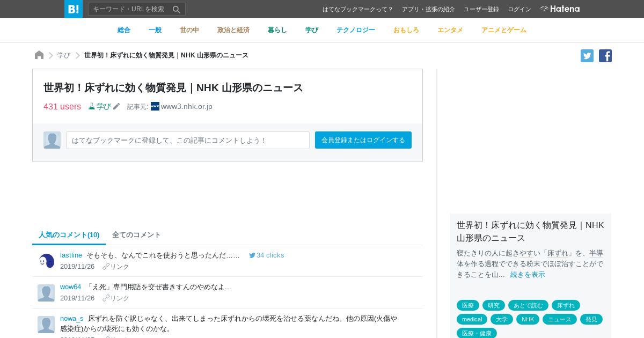Click 学び in the breadcrumb
This screenshot has width=644, height=338.
[64, 55]
